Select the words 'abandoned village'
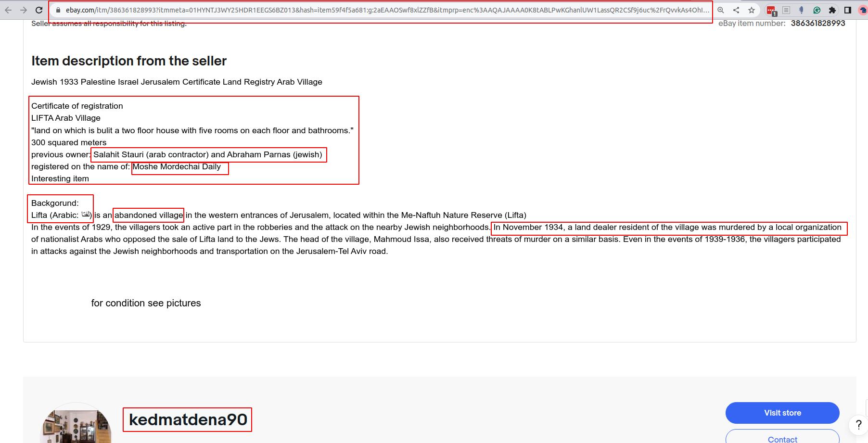Image resolution: width=868 pixels, height=443 pixels. (x=149, y=215)
